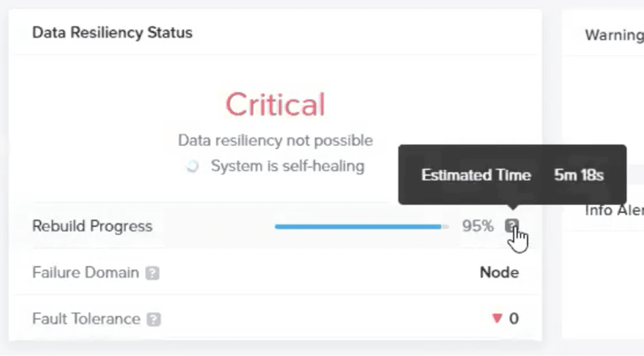Click the Node failure domain value

[499, 272]
